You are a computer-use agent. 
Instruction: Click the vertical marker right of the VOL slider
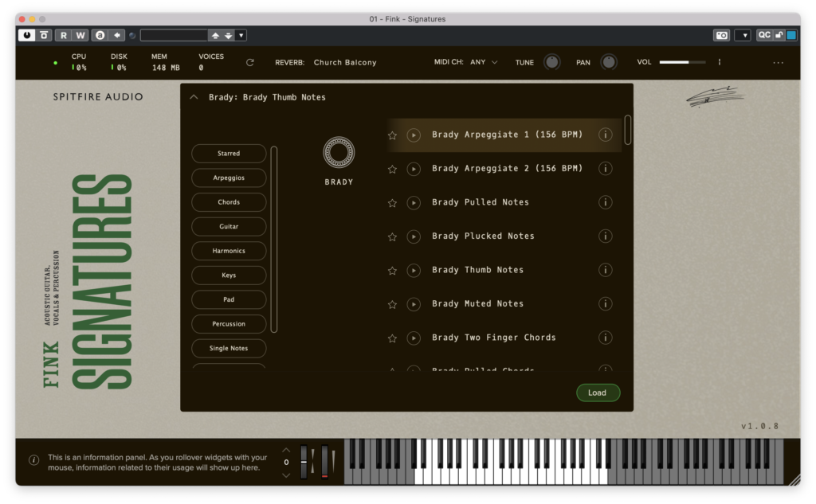point(720,62)
